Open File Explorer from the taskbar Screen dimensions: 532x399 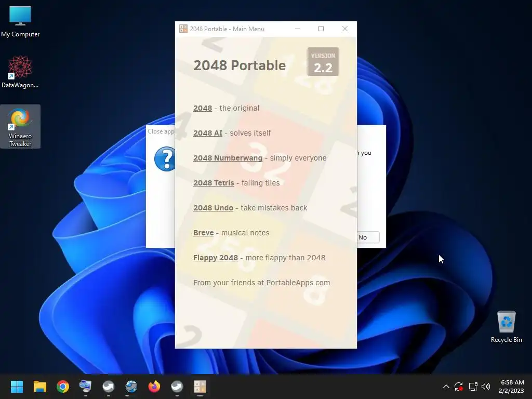[x=39, y=387]
